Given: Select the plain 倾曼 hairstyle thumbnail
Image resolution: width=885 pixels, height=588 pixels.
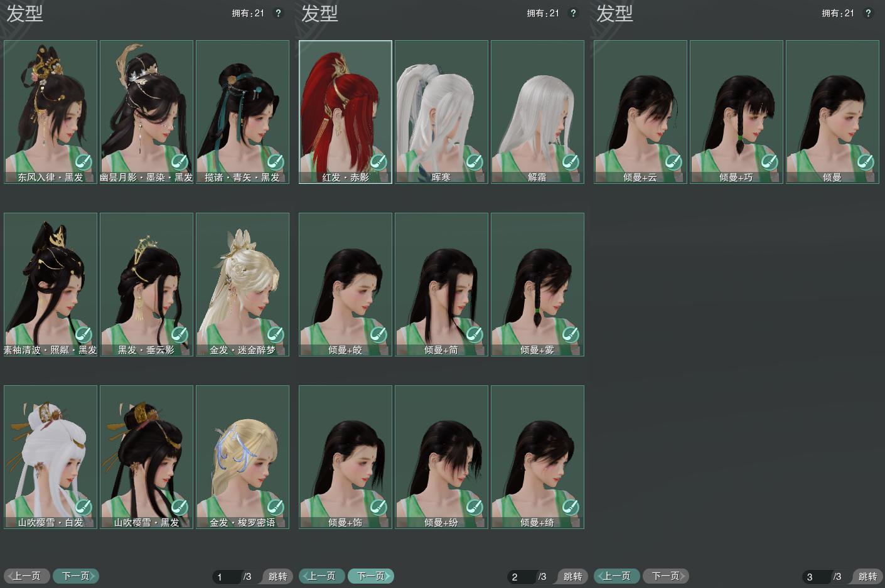Looking at the screenshot, I should point(833,112).
